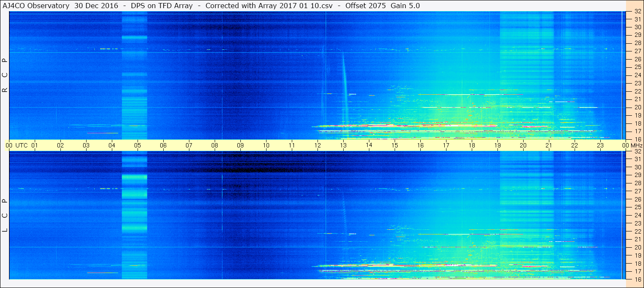This screenshot has width=644, height=288.
Task: Click the 05 hour label on the time axis
Action: pos(138,145)
